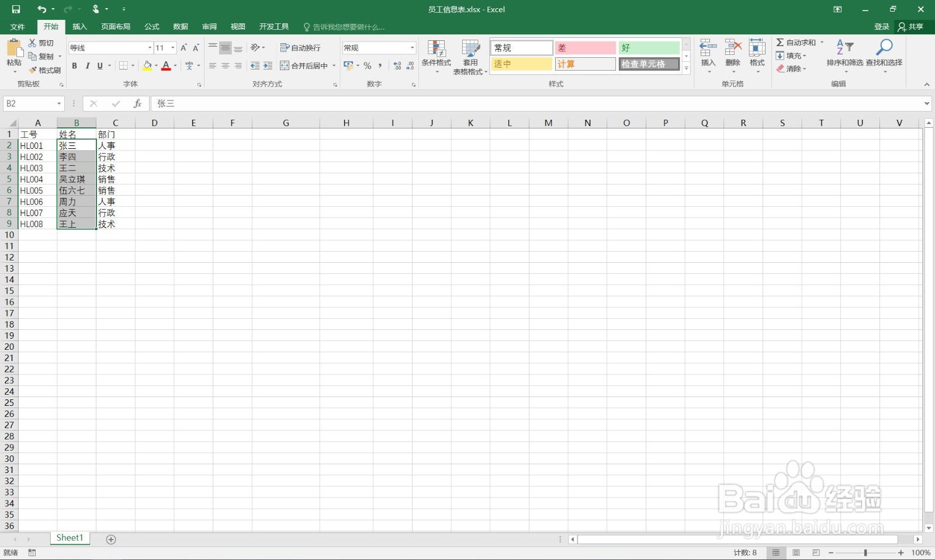Switch to the 插入 (Insert) tab

click(79, 27)
